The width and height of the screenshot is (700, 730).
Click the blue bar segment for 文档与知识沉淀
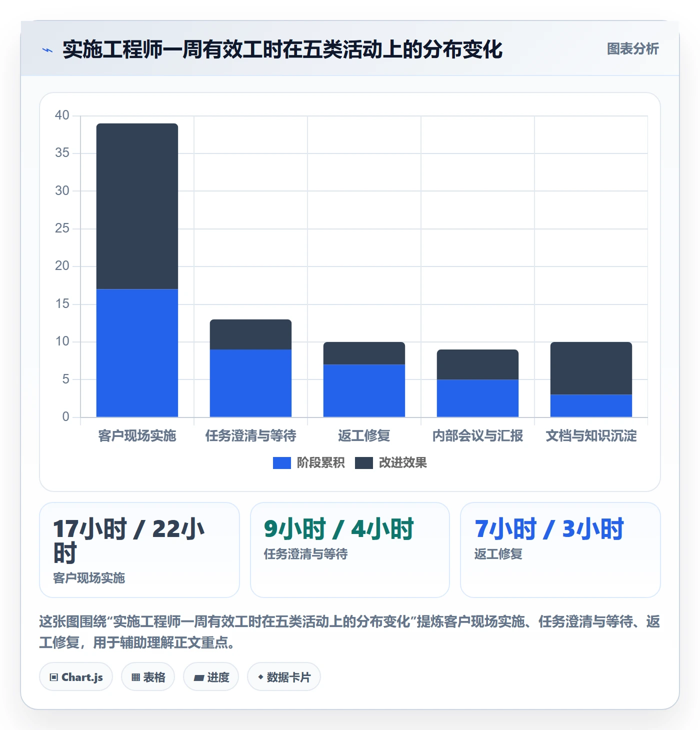click(x=591, y=405)
